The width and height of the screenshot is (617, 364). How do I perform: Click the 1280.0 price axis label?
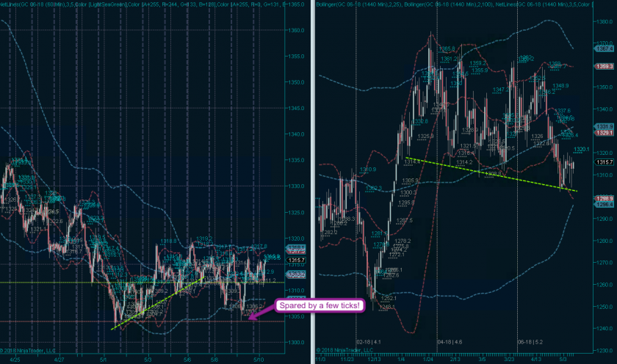point(605,241)
